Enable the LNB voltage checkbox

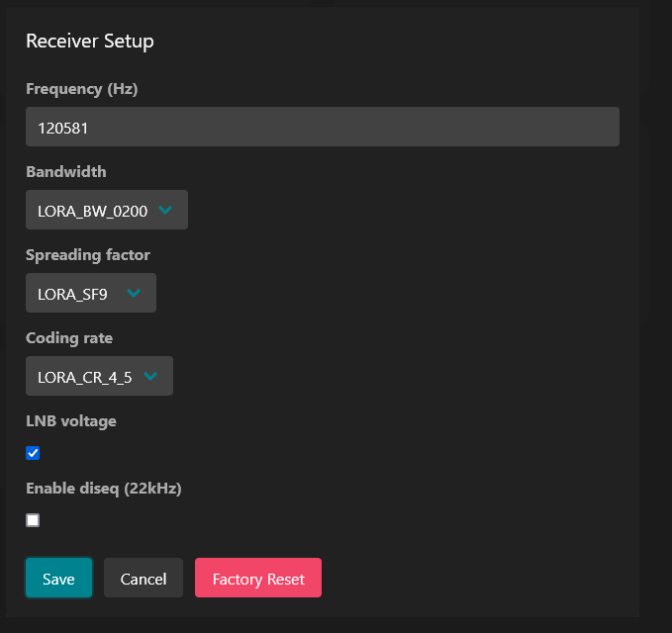coord(33,453)
